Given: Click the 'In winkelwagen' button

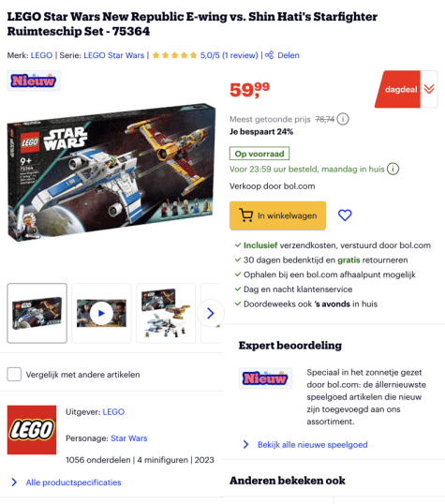Looking at the screenshot, I should (x=277, y=215).
